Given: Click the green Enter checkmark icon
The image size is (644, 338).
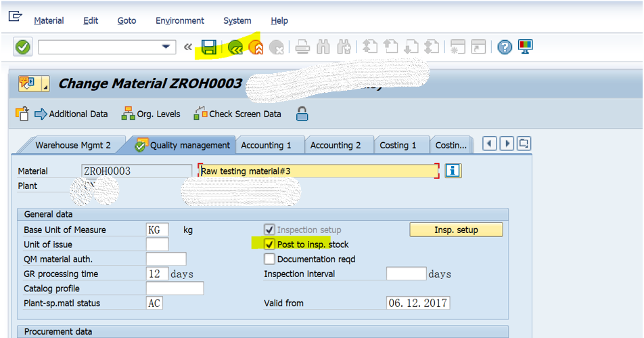Looking at the screenshot, I should click(x=23, y=47).
